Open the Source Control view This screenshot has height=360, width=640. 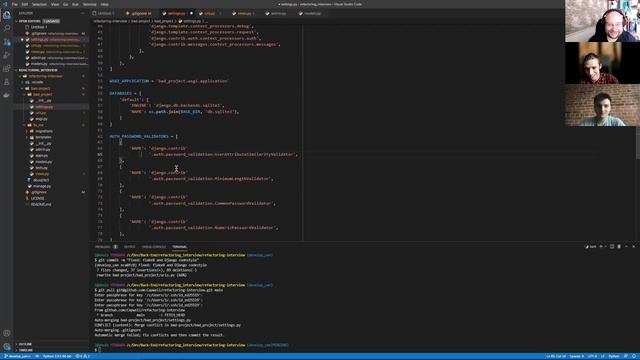7,42
